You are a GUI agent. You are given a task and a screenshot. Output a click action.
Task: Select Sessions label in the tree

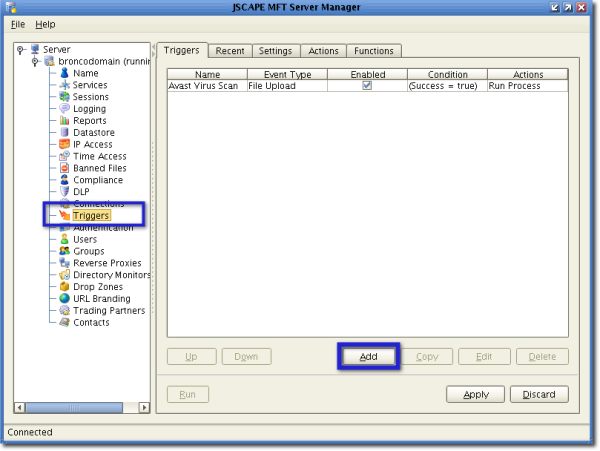point(91,97)
